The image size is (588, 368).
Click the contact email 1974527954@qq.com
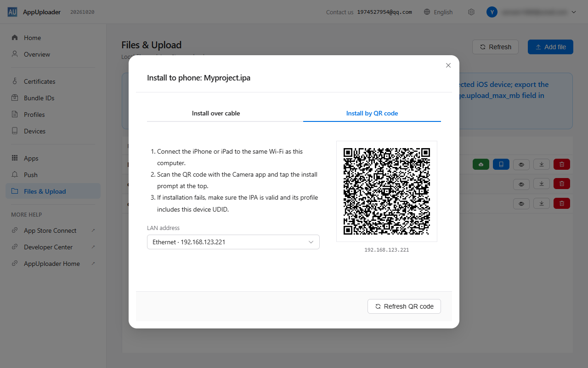(x=384, y=12)
